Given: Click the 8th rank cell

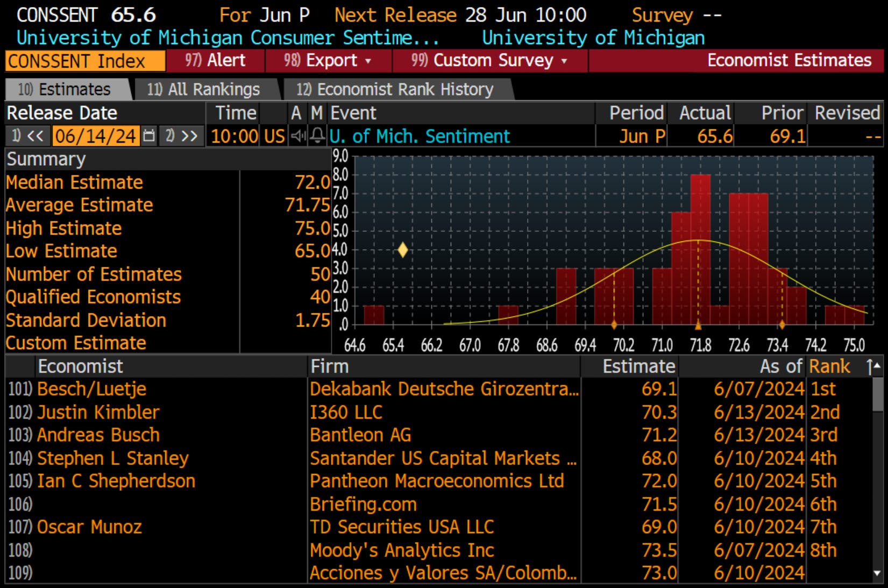Looking at the screenshot, I should point(823,550).
